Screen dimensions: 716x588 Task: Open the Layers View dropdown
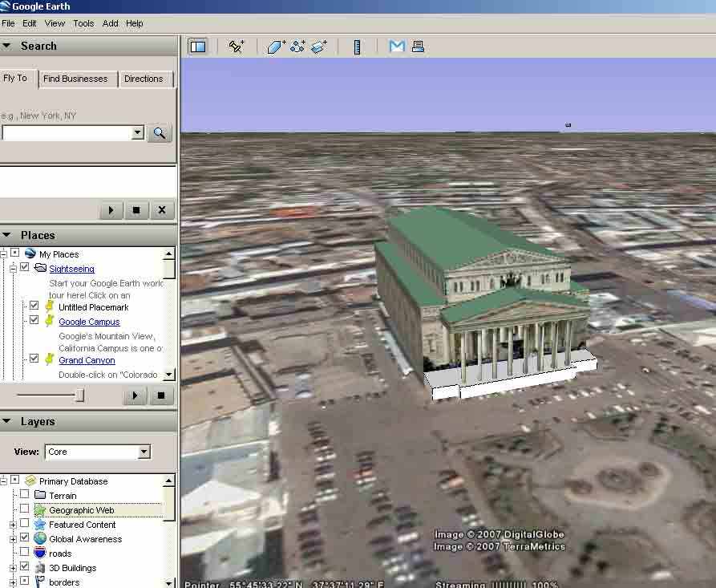click(144, 452)
